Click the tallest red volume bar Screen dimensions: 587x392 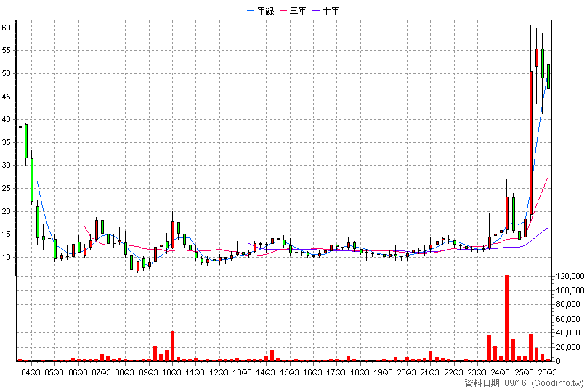coord(506,318)
